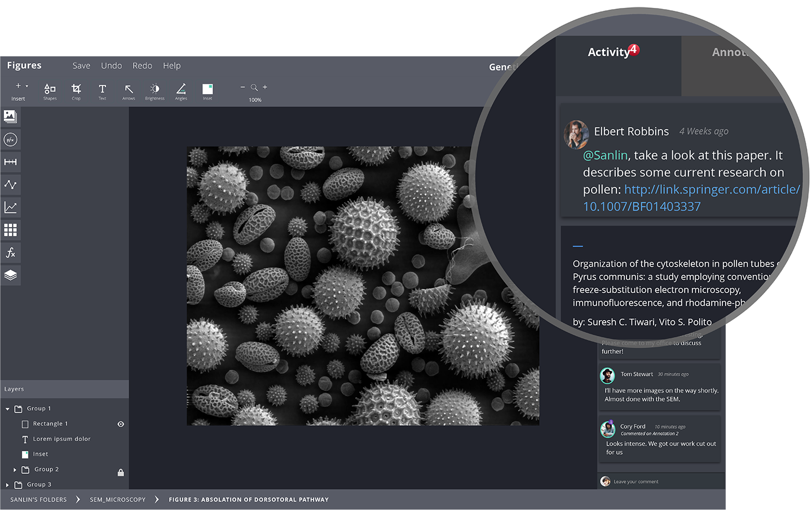812x511 pixels.
Task: Open the line chart sidebar icon
Action: coord(10,207)
